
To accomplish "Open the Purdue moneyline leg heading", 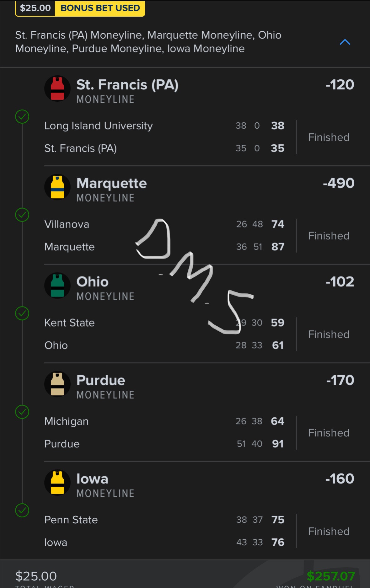I will click(x=101, y=380).
